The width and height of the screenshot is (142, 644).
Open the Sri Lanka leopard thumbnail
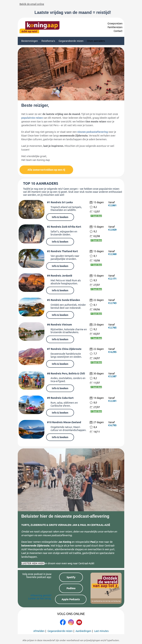(x=31, y=209)
